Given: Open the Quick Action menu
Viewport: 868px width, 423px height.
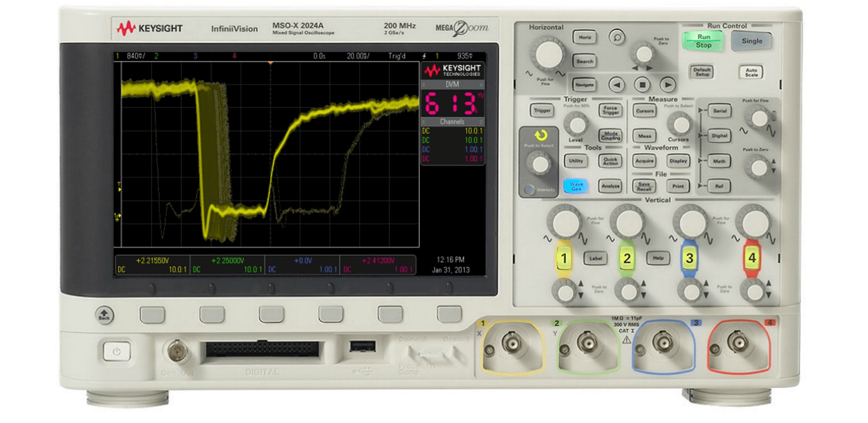Looking at the screenshot, I should pos(610,161).
